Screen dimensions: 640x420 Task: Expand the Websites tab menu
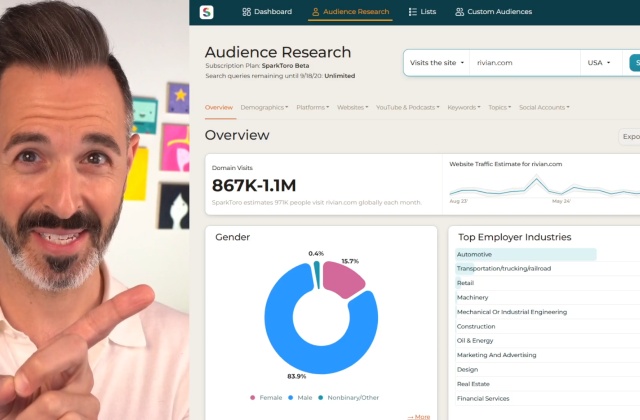click(352, 107)
